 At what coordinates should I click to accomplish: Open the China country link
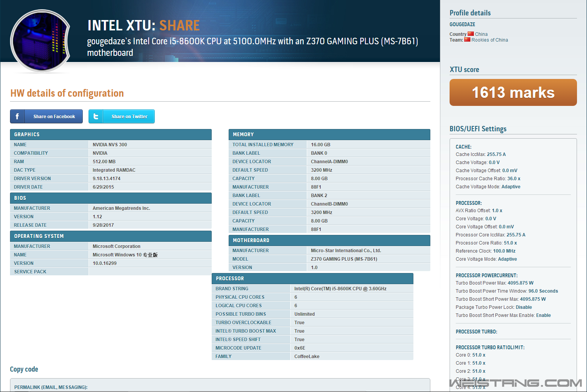(x=481, y=34)
